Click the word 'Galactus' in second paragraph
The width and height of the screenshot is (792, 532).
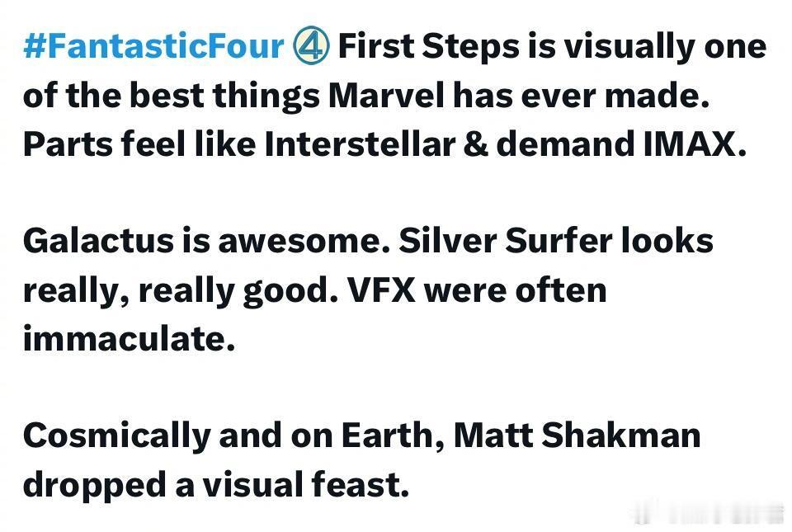(98, 240)
